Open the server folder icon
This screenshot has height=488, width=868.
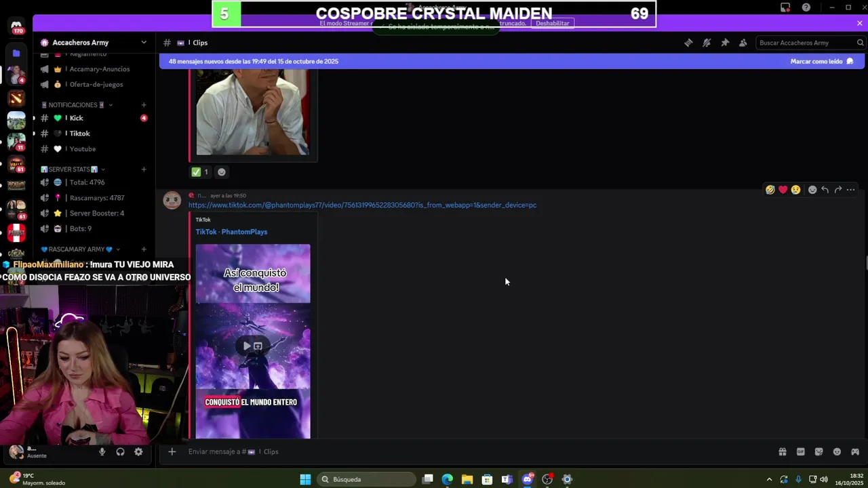tap(16, 53)
